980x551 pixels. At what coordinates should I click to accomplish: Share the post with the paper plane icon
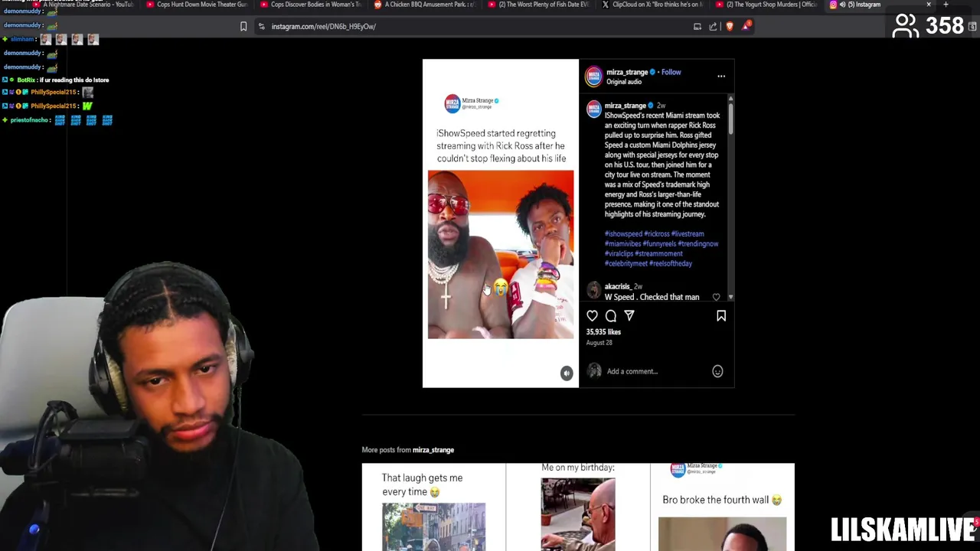tap(629, 315)
